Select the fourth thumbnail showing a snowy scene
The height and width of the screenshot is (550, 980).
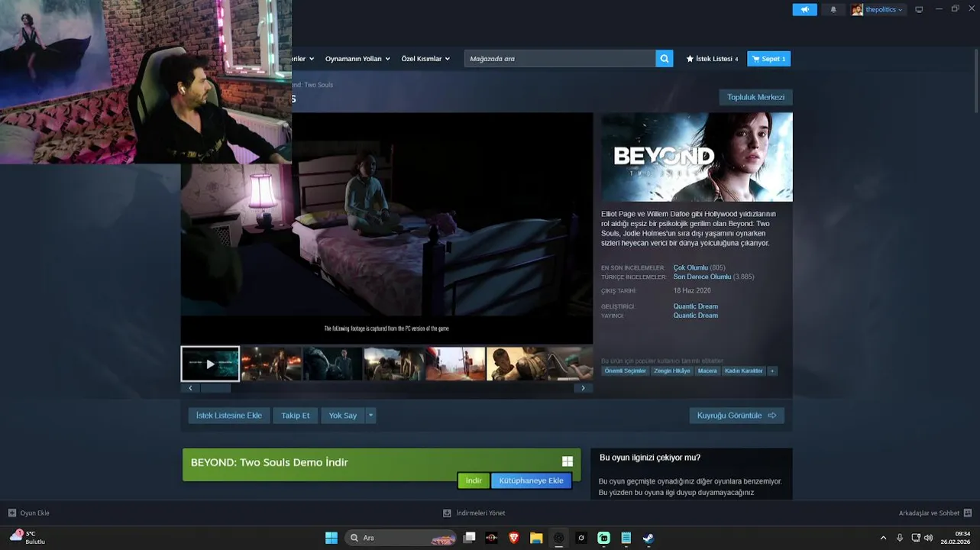coord(394,364)
